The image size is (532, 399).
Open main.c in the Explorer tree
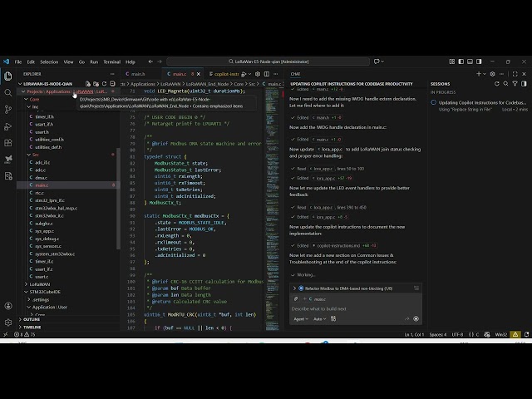66,185
